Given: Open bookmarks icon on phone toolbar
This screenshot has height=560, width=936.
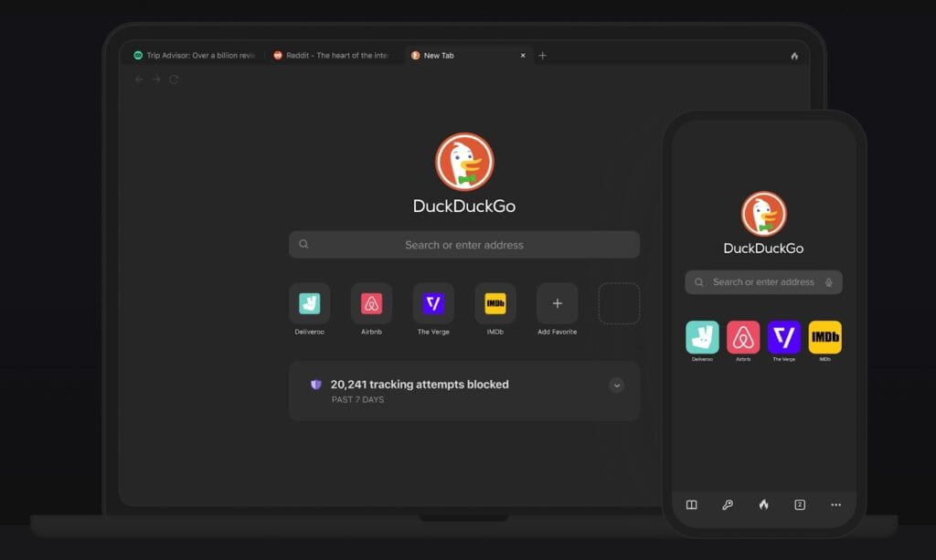Looking at the screenshot, I should tap(692, 504).
